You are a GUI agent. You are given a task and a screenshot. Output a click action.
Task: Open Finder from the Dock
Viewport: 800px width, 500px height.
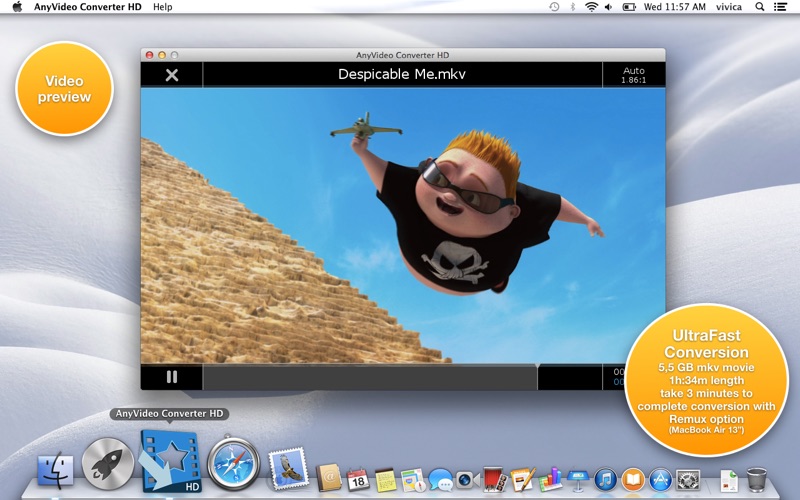[x=56, y=470]
